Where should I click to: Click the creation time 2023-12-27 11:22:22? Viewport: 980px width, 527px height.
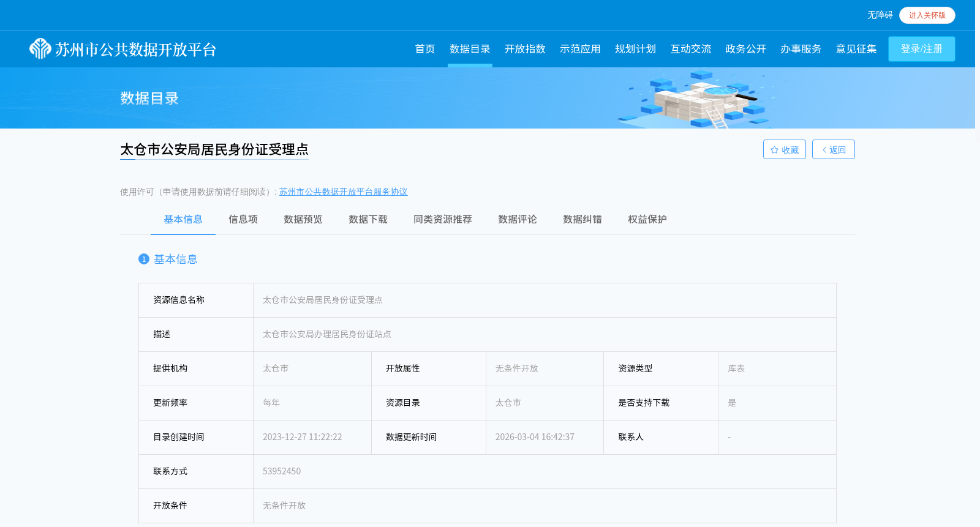pos(303,437)
